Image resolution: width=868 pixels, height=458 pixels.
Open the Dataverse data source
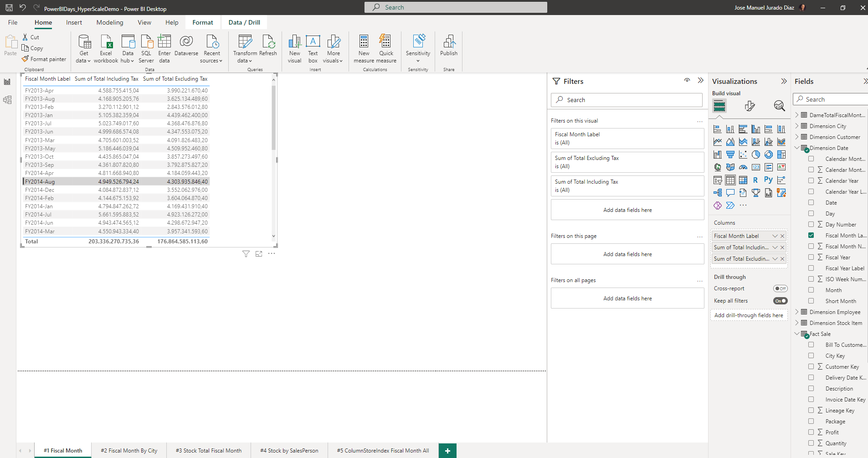tap(186, 46)
